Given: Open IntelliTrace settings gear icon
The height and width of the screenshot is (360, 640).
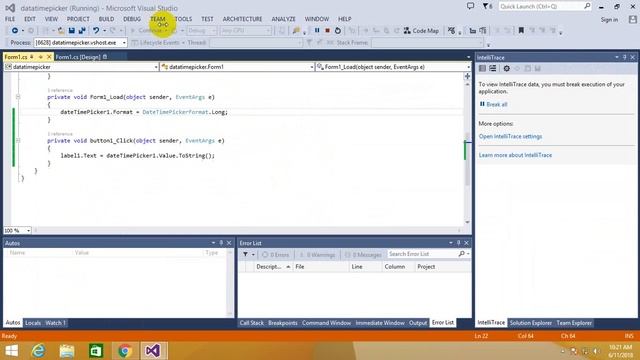Looking at the screenshot, I should (x=507, y=69).
